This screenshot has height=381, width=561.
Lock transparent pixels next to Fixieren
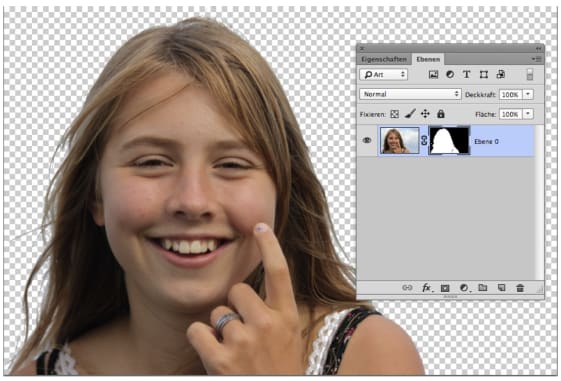pyautogui.click(x=395, y=114)
